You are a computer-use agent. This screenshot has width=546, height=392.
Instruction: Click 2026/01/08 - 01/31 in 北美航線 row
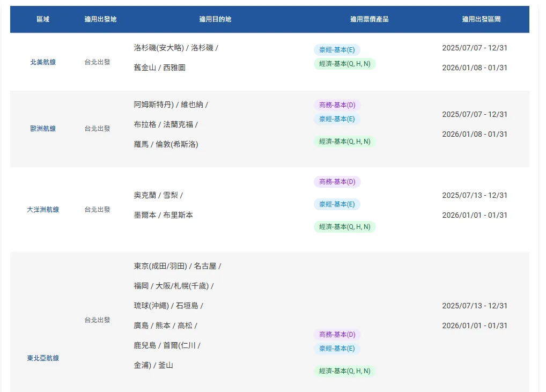(x=475, y=68)
